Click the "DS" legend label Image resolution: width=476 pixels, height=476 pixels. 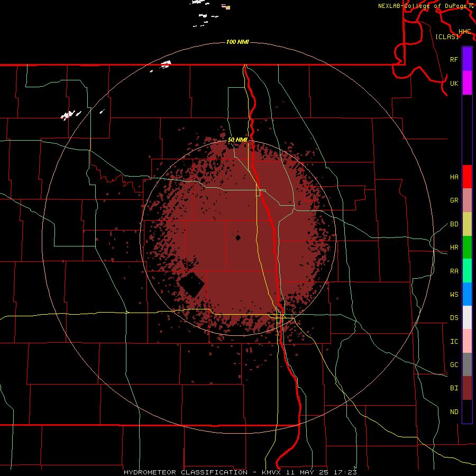click(x=454, y=318)
